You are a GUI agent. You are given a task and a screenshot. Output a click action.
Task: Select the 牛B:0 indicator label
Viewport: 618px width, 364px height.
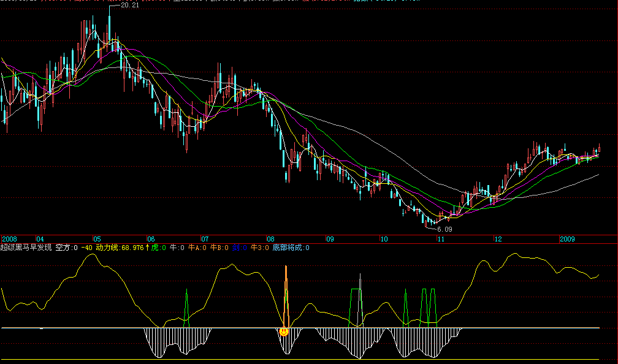tap(219, 248)
